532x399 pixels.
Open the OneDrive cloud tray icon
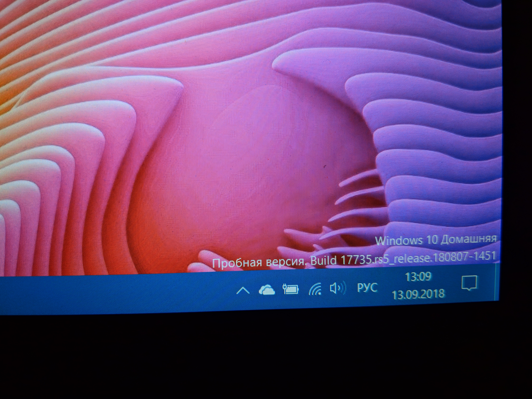[x=267, y=290]
